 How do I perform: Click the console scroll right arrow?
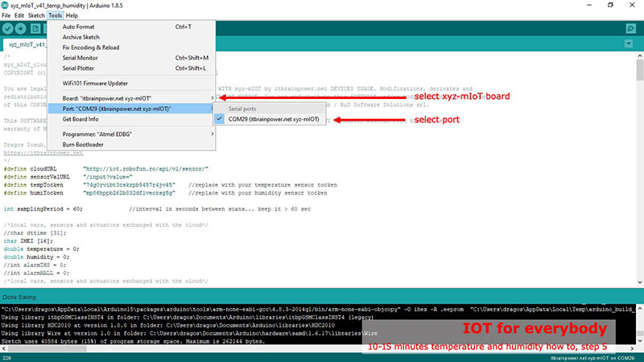[632, 348]
